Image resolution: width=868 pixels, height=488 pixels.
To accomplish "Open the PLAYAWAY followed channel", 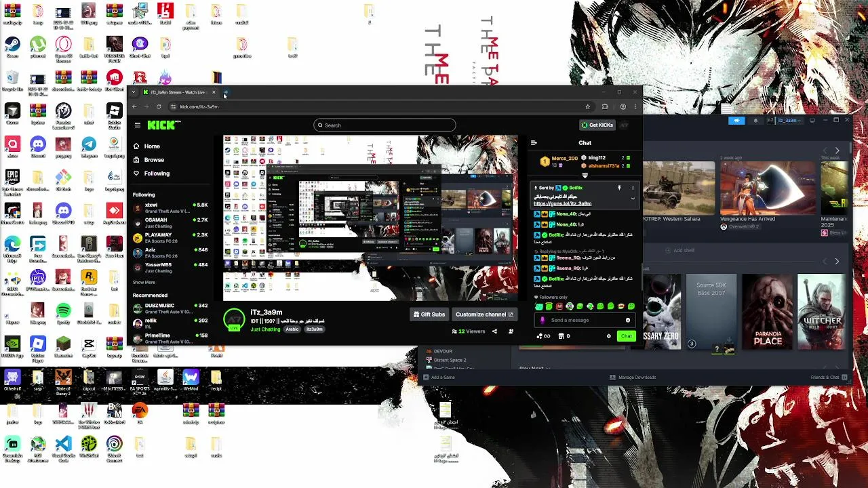I will pos(170,238).
